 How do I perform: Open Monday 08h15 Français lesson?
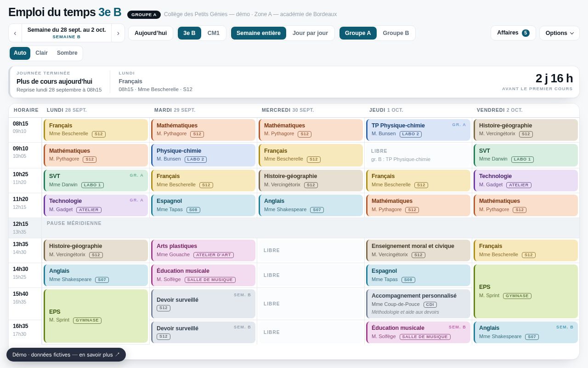(96, 130)
